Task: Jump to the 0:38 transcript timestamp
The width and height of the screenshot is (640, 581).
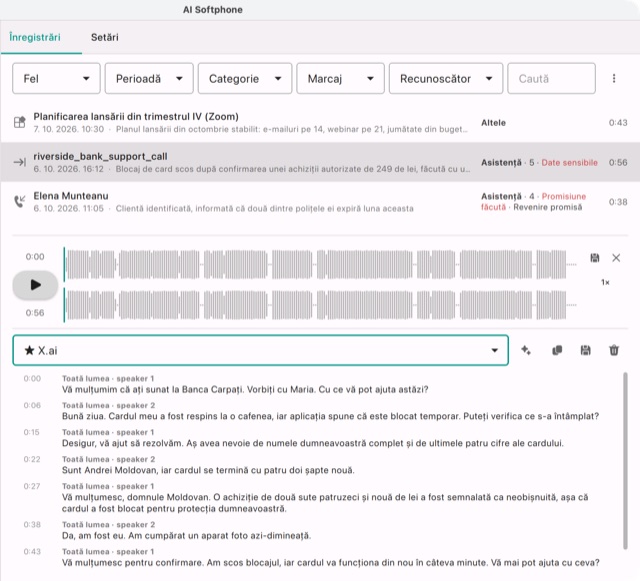Action: [32, 525]
